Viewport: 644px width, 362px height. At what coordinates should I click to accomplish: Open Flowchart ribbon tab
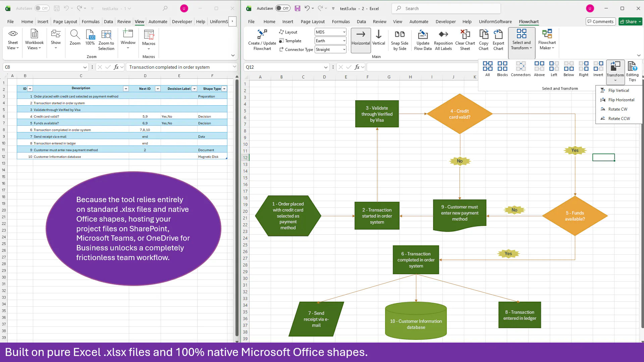tap(529, 22)
